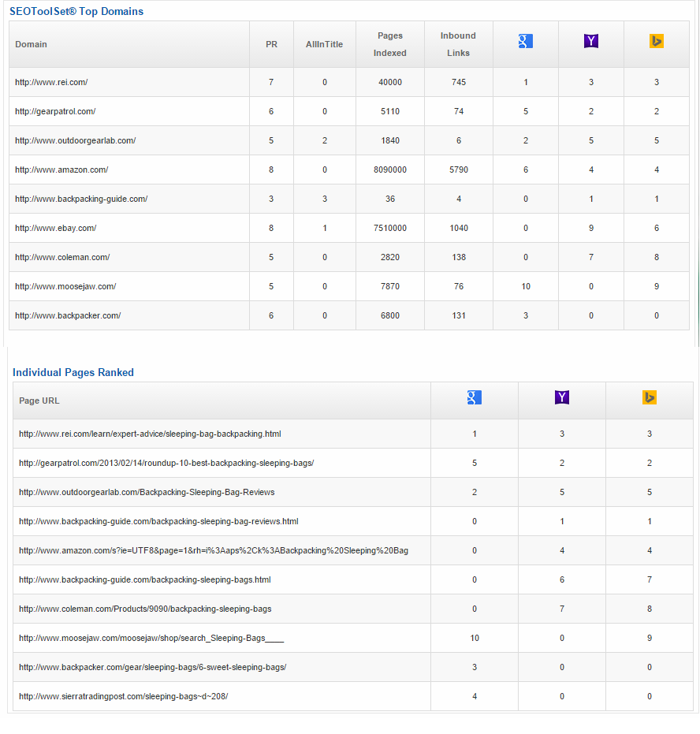Image resolution: width=700 pixels, height=734 pixels.
Task: Click Google icon in Individual Pages Ranked header
Action: click(x=474, y=397)
